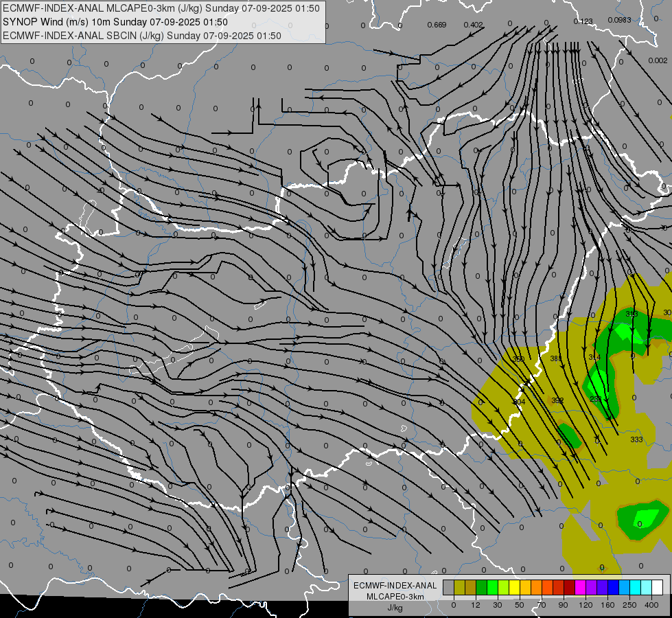Screen dimensions: 672x618
Task: Click the MLCAPE0-3km title line
Action: 161,8
